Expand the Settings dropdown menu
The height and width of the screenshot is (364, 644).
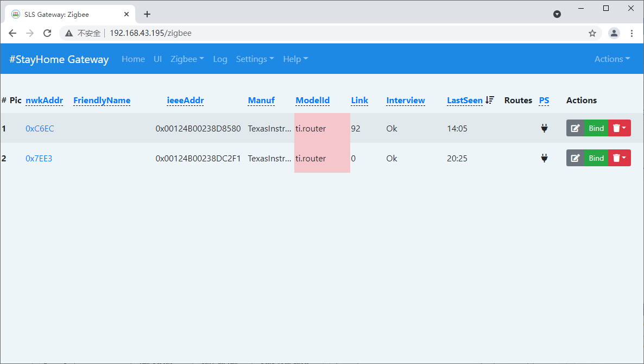pyautogui.click(x=255, y=59)
